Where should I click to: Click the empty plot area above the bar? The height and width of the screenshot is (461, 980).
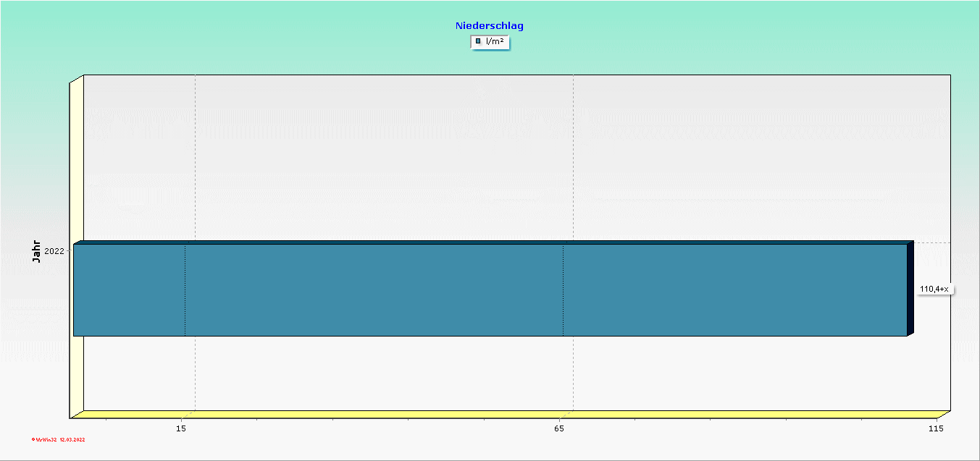507,159
